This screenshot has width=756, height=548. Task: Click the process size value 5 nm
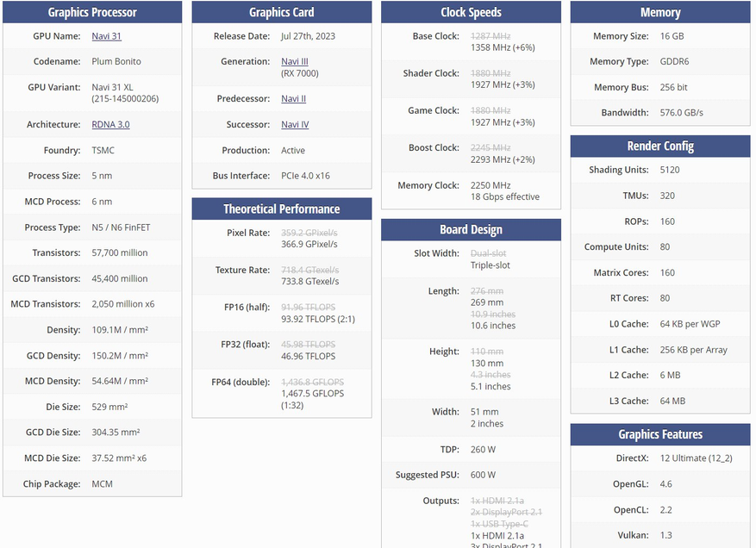(x=102, y=176)
